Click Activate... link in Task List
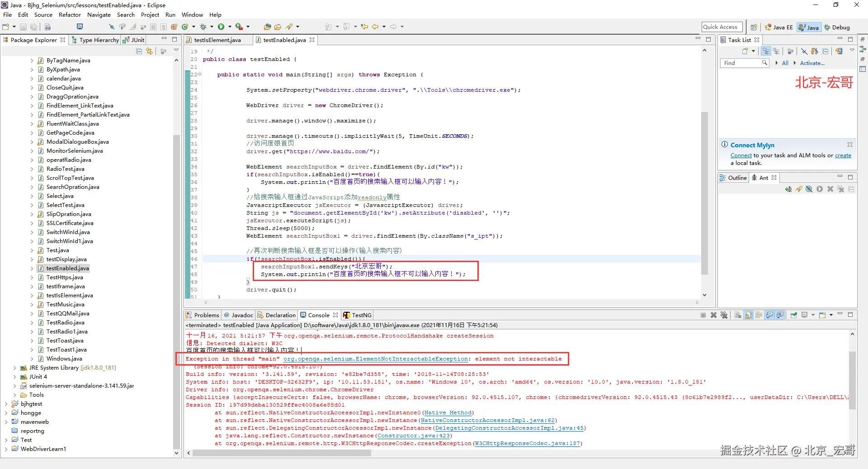 812,63
